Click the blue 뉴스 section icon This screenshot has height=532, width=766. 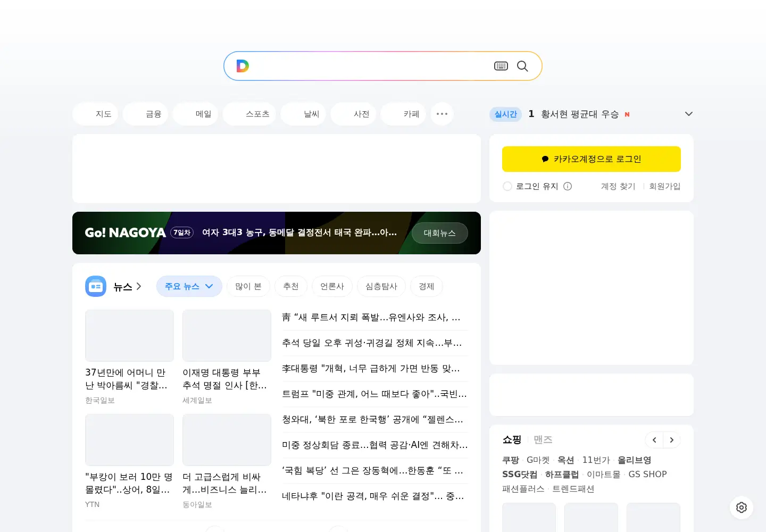coord(96,286)
